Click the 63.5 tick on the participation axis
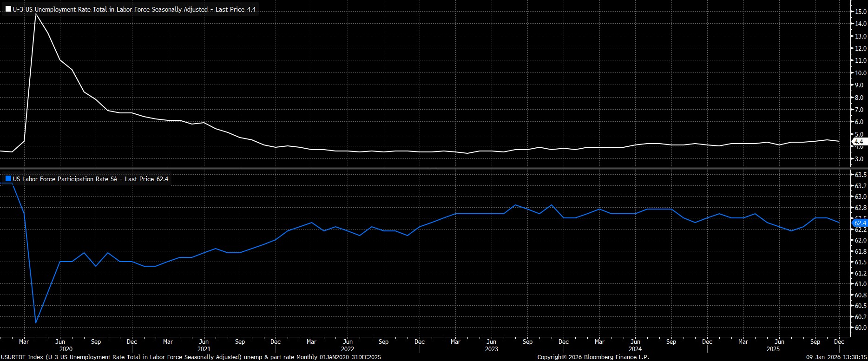Viewport: 868px width, 361px height. pos(861,175)
